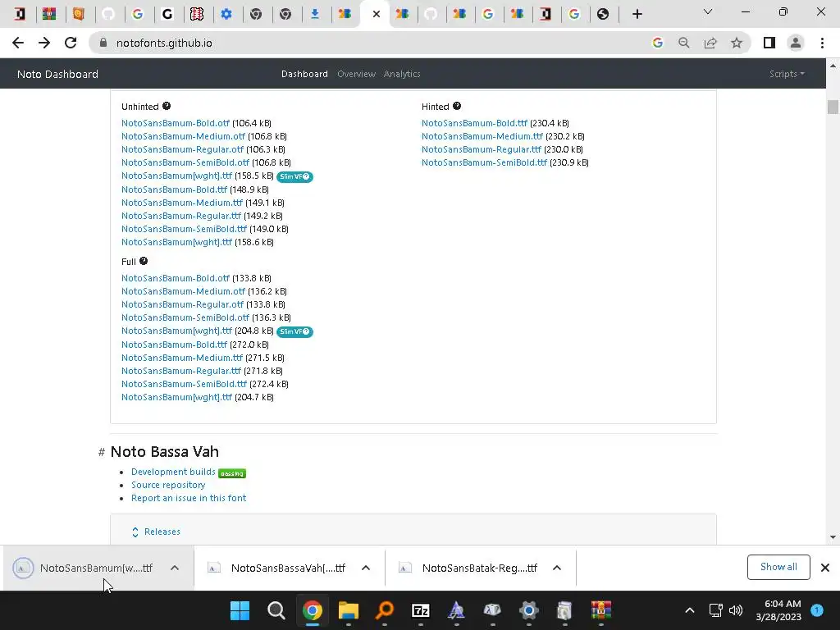This screenshot has width=840, height=630.
Task: Open the Windows Start menu
Action: (240, 610)
